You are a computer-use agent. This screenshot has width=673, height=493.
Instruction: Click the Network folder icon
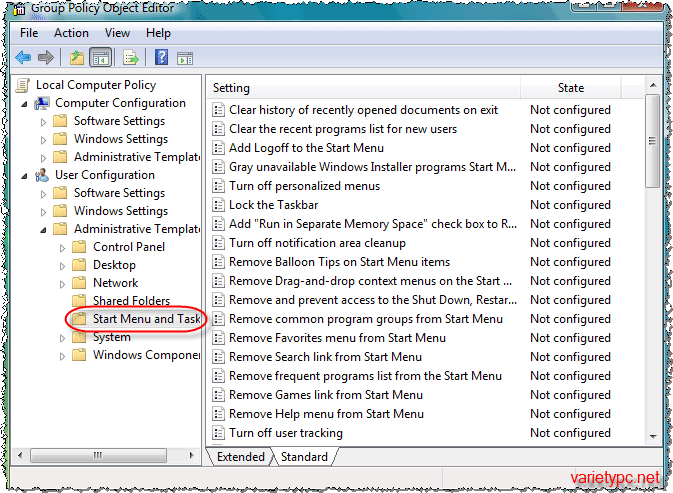click(x=79, y=283)
